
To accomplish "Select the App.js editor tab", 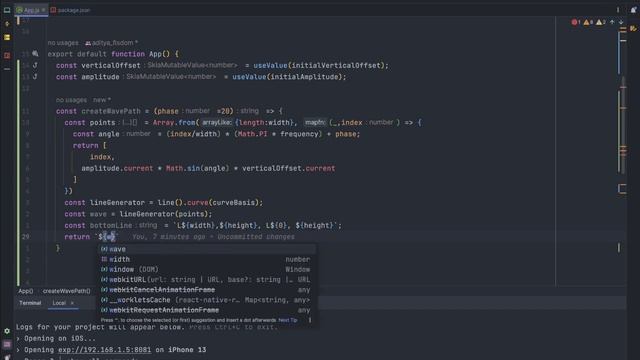I will (x=31, y=10).
